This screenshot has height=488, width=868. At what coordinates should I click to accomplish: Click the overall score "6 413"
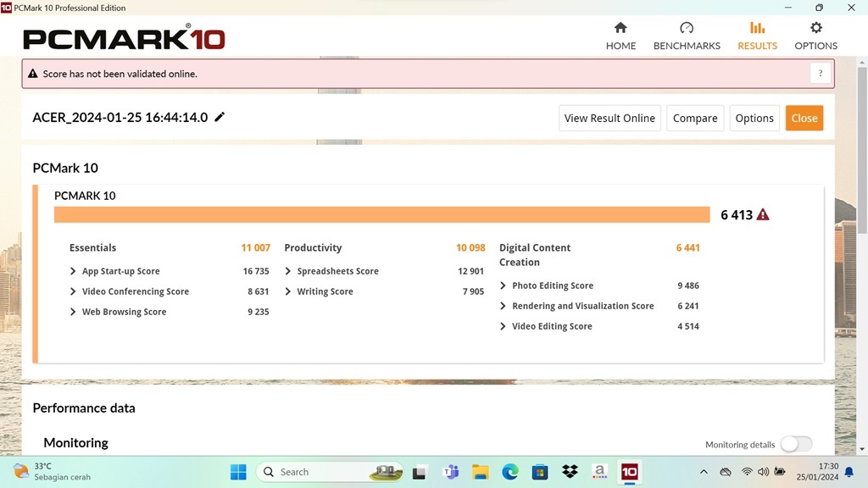[x=737, y=214]
